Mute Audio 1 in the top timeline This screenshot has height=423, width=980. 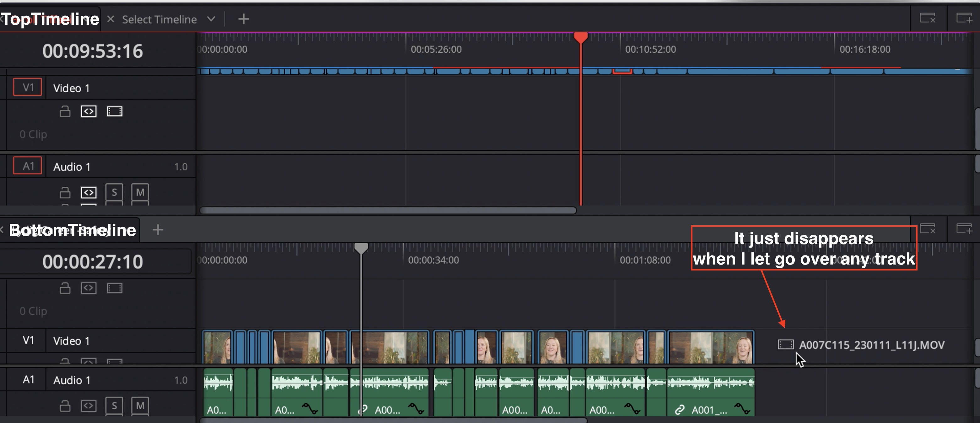point(140,192)
